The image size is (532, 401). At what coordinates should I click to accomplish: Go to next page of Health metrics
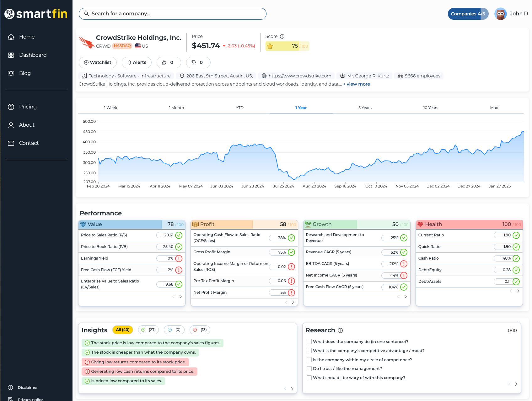pyautogui.click(x=518, y=291)
